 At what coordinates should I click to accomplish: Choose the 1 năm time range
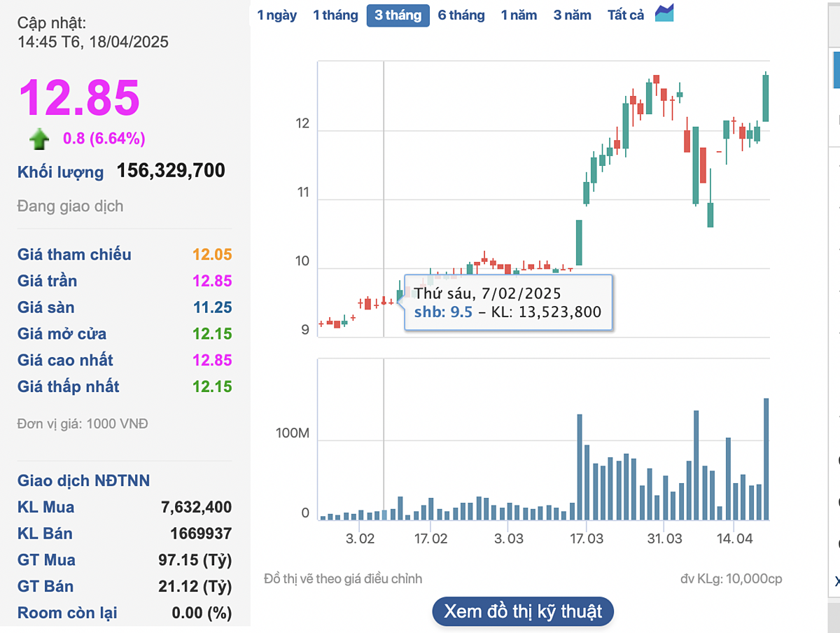pyautogui.click(x=519, y=15)
